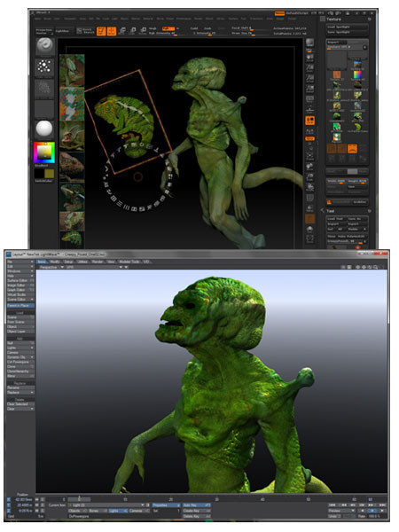Choose the white sphere material preview
Viewport: 399px width, 532px height.
tap(44, 129)
